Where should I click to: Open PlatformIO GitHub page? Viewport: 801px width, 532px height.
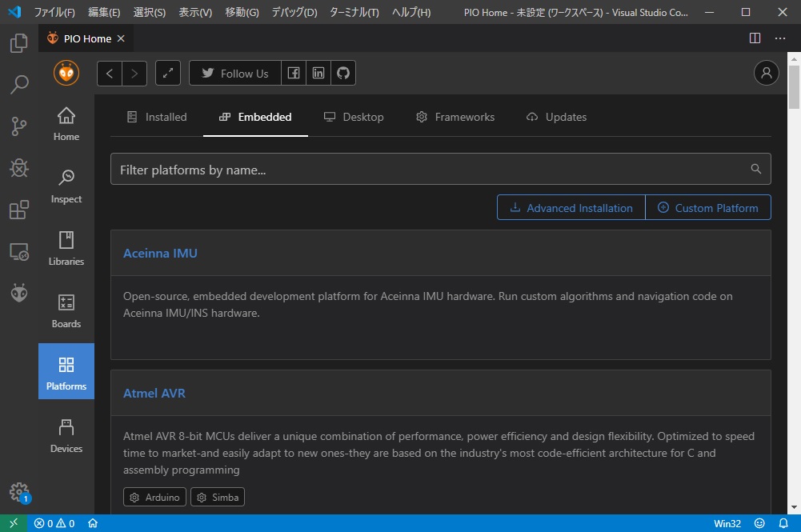tap(343, 73)
